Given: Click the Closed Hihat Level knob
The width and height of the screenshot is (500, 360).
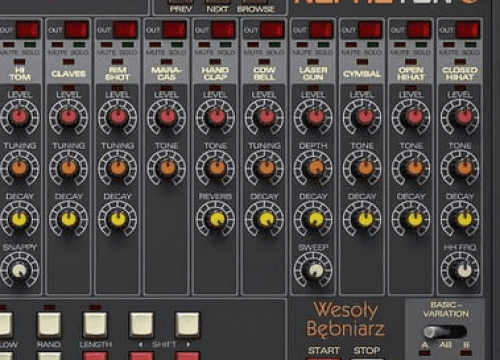Looking at the screenshot, I should pos(460,117).
